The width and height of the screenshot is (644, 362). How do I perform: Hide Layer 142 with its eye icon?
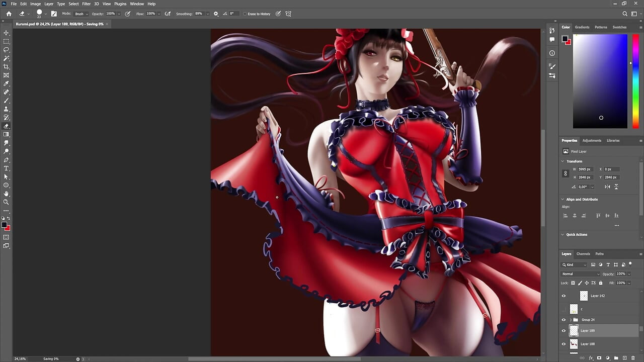[x=563, y=296]
